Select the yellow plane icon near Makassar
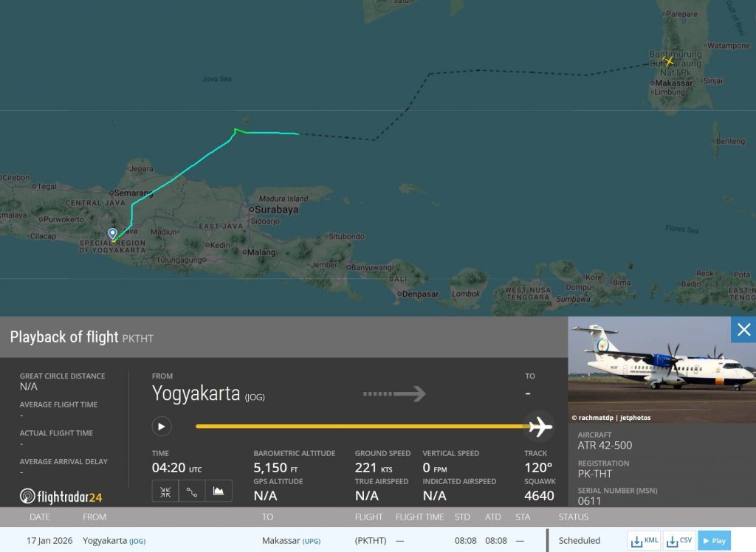This screenshot has height=552, width=756. (x=669, y=62)
